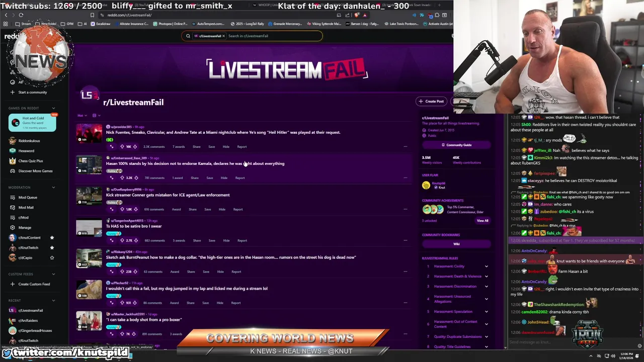Unfavorite r/knutContent star
The height and width of the screenshot is (362, 644).
pyautogui.click(x=52, y=238)
